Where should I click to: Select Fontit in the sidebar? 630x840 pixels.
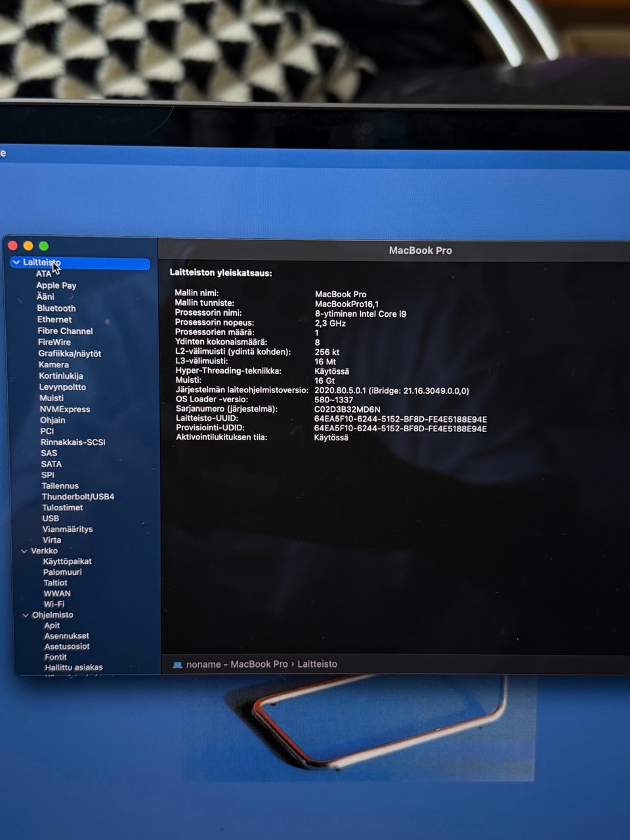click(x=56, y=658)
